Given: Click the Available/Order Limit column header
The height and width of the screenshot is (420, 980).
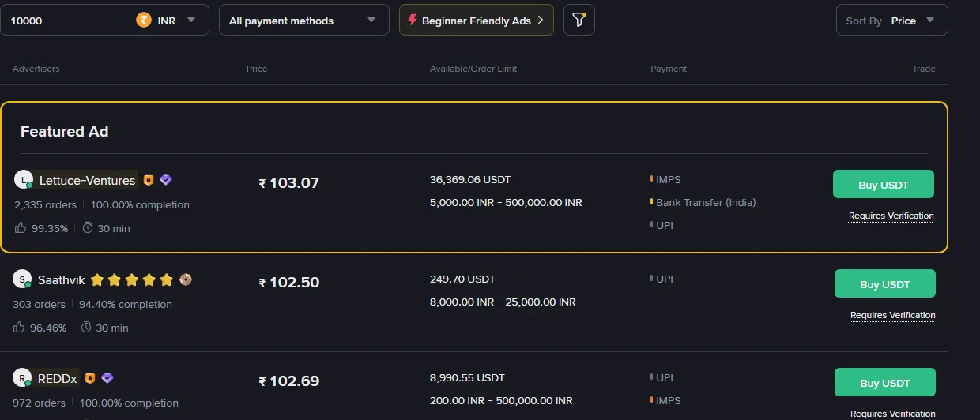Looking at the screenshot, I should (473, 69).
